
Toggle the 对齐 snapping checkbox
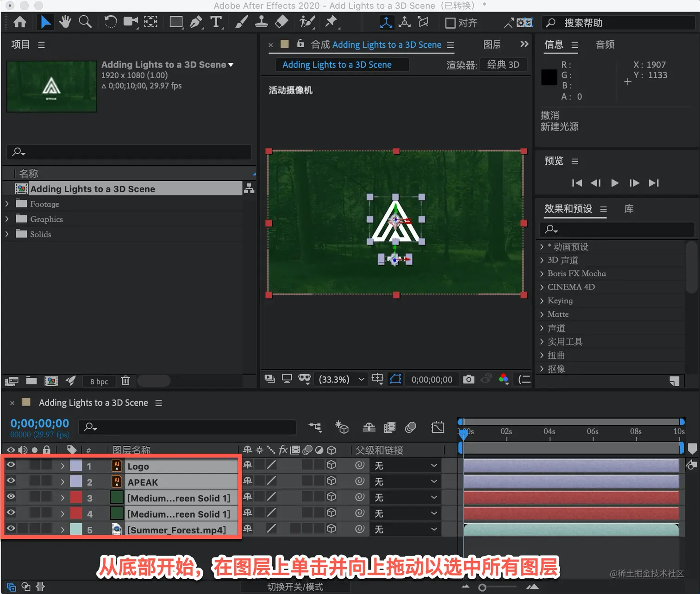(450, 23)
